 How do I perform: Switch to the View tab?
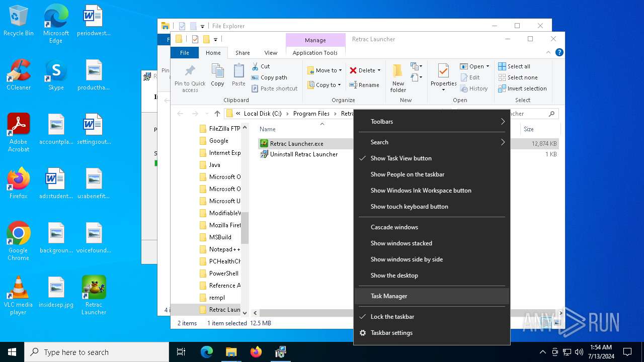[271, 53]
